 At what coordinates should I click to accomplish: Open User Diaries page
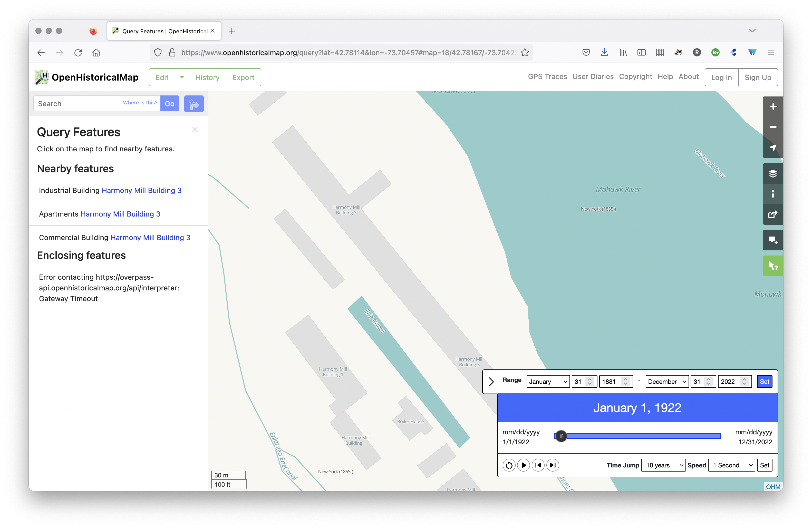[x=593, y=77]
